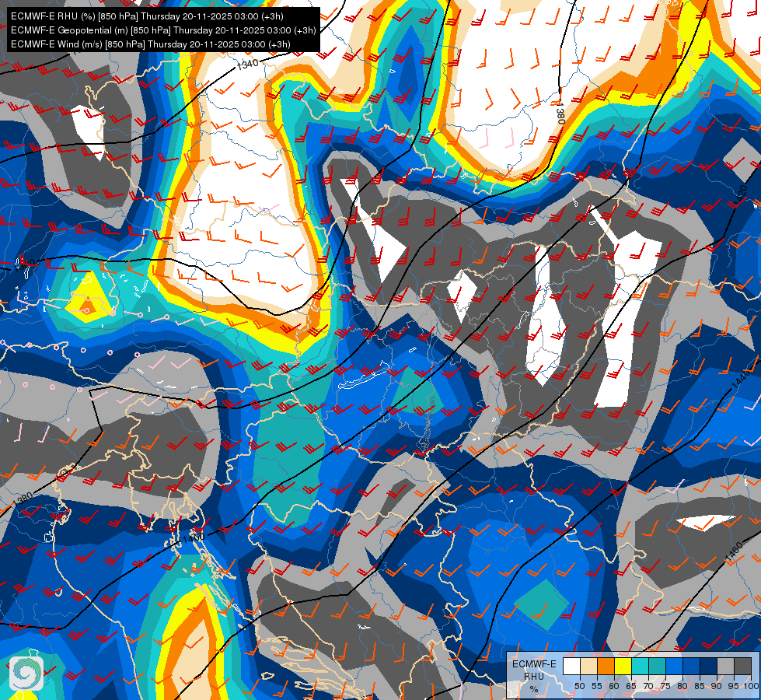Viewport: 761px width, 700px height.
Task: Select the white legend swatch below 50%
Action: pyautogui.click(x=571, y=666)
